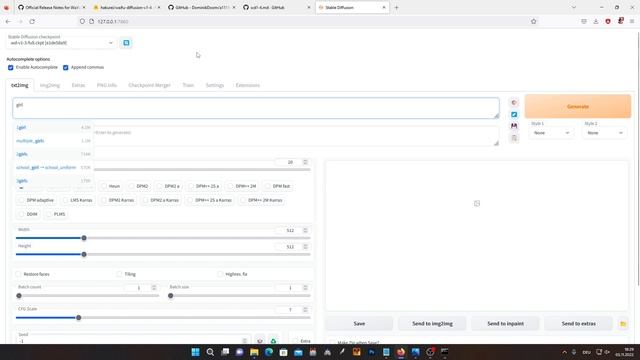Viewport: 640px width, 360px height.
Task: Click the refresh checkpoint list icon
Action: click(x=126, y=43)
